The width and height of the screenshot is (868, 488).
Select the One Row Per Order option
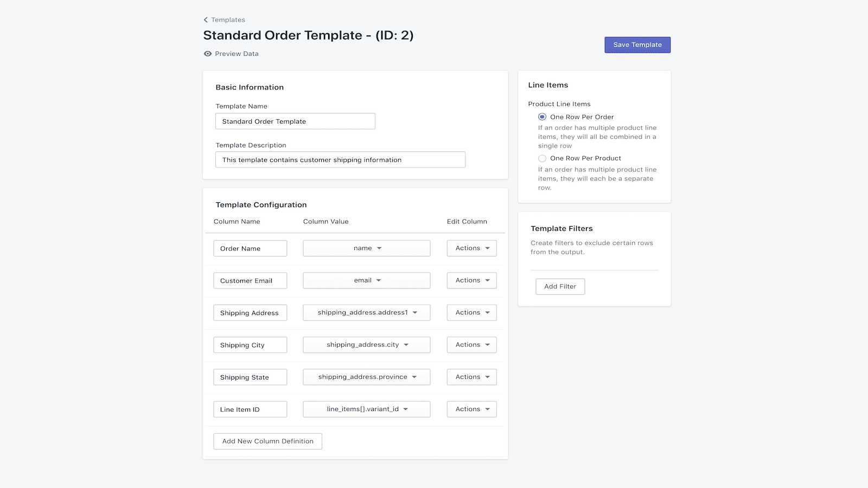coord(542,117)
